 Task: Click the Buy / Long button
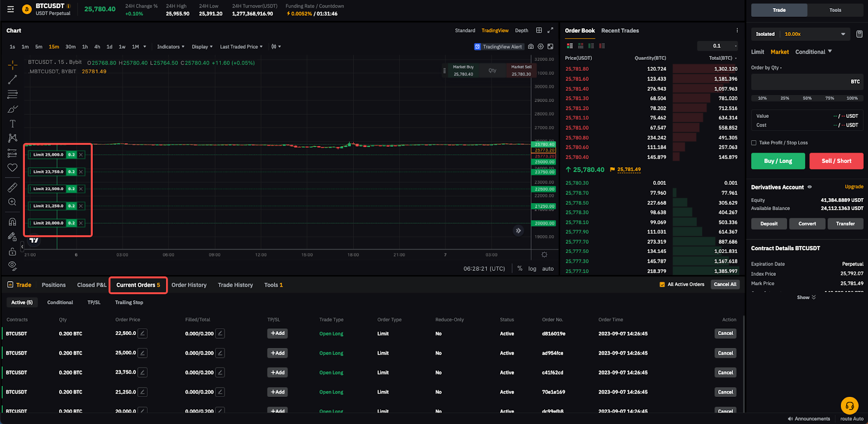(778, 161)
